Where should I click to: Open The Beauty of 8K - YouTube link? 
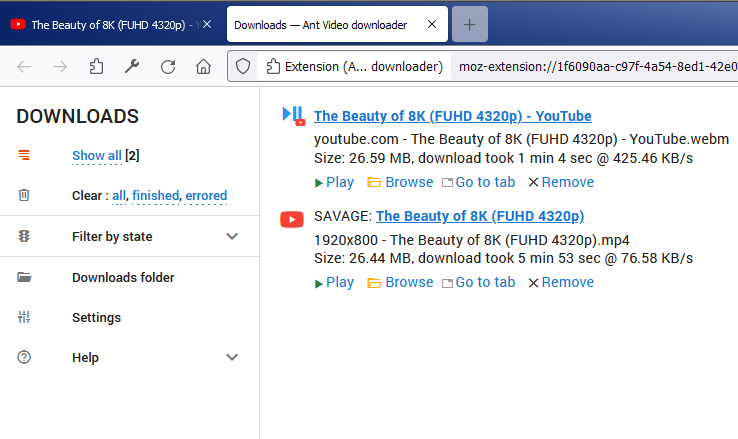point(453,116)
